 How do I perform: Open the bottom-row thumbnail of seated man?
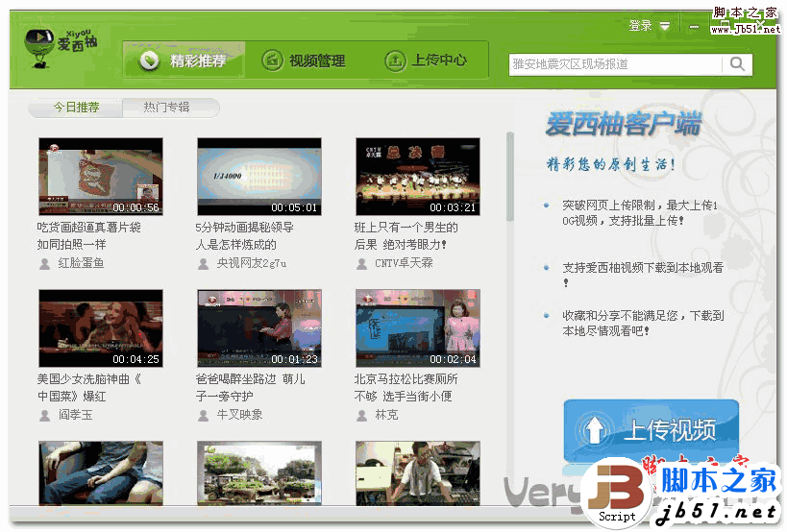tap(418, 472)
